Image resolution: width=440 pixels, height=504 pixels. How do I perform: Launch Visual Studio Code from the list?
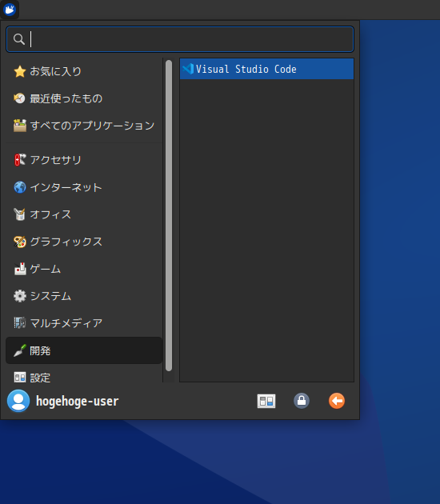tap(266, 69)
